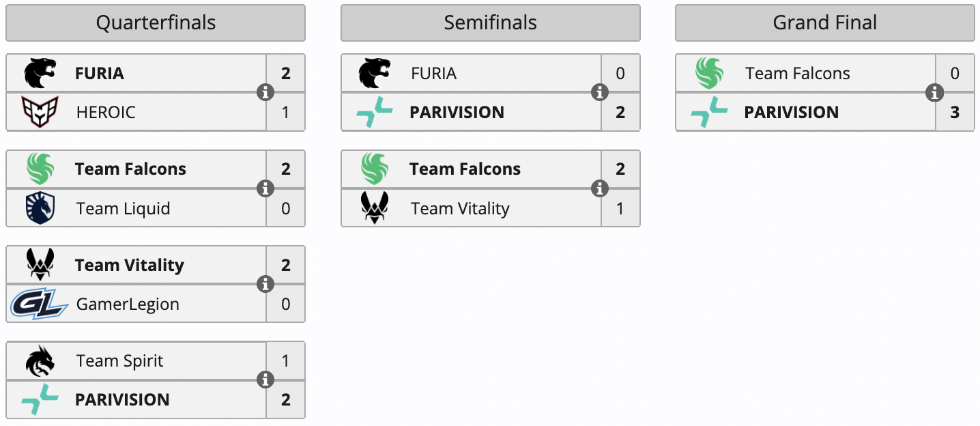Click Team Falcons name in Semifinals
980x426 pixels.
click(x=465, y=169)
